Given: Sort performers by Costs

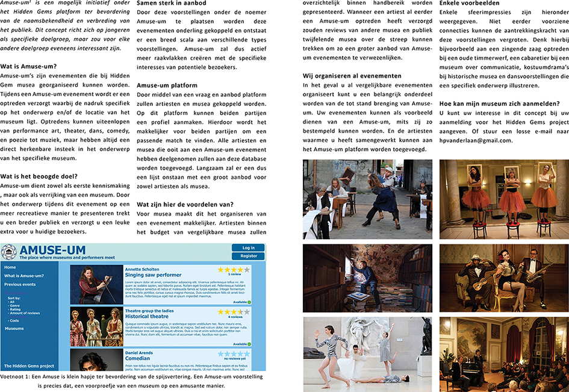Looking at the screenshot, I should (x=14, y=321).
